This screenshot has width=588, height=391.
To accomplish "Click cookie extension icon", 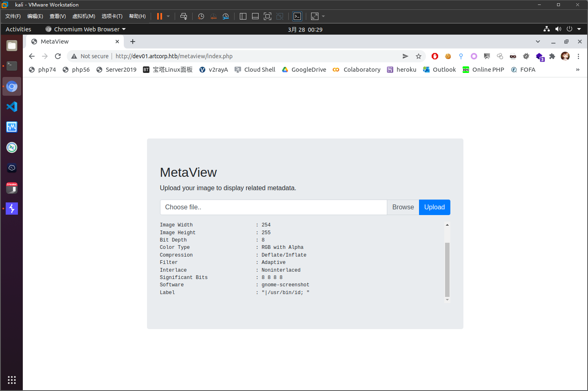I will pos(448,56).
